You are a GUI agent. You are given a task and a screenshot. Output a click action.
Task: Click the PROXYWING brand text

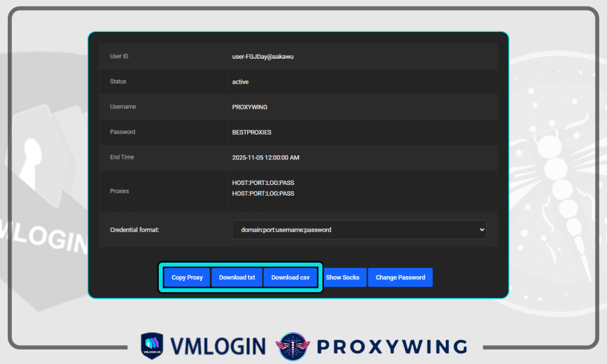point(392,347)
